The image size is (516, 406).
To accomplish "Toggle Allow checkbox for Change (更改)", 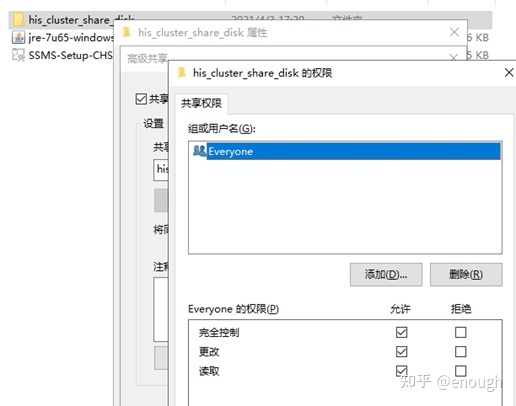I will (x=402, y=352).
